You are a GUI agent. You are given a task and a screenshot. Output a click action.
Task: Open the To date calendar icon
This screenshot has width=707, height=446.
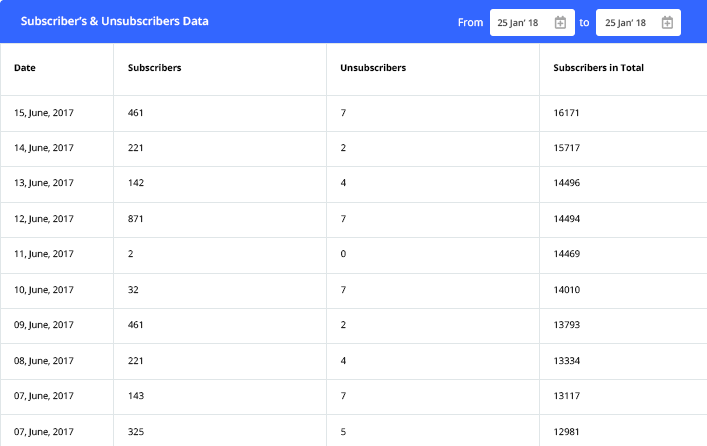[666, 22]
